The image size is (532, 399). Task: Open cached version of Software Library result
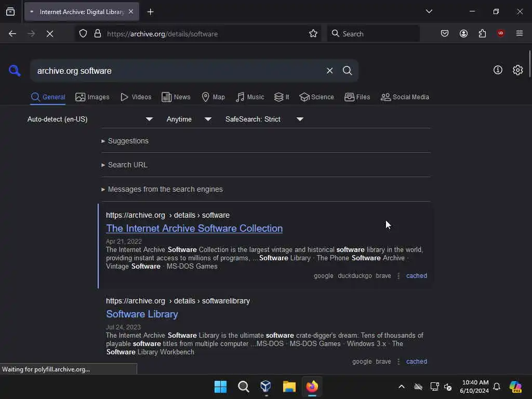[416, 362]
